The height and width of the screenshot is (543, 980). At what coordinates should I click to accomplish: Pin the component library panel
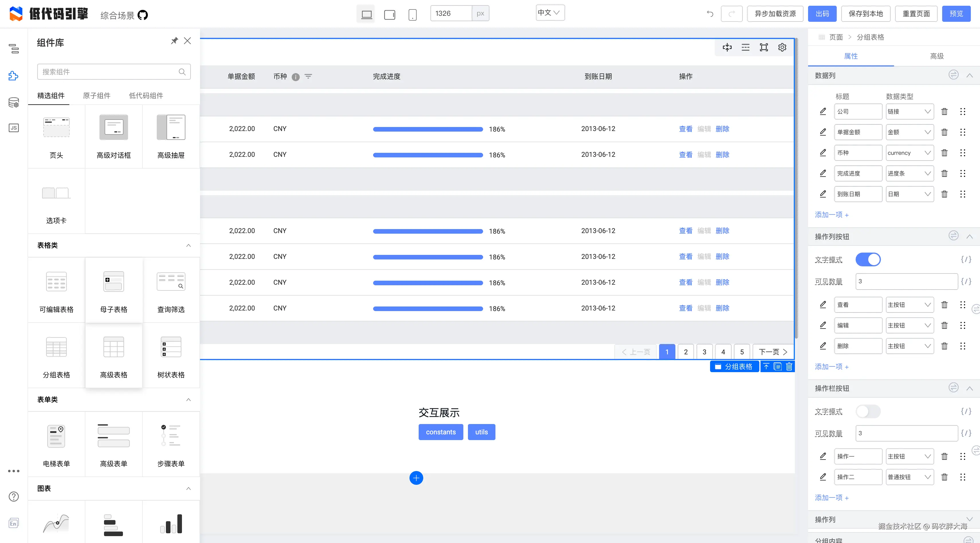174,41
